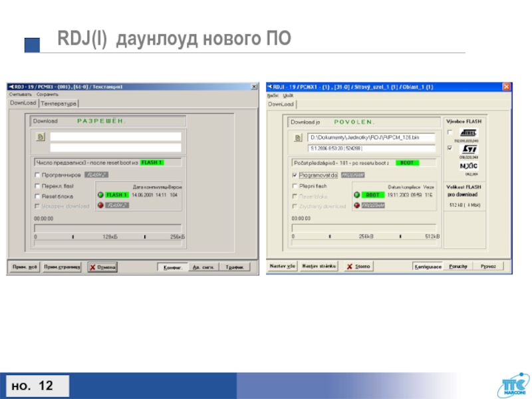The width and height of the screenshot is (532, 399).
Task: Click the 512 kB ( 4 Mbit) value
Action: click(x=464, y=205)
